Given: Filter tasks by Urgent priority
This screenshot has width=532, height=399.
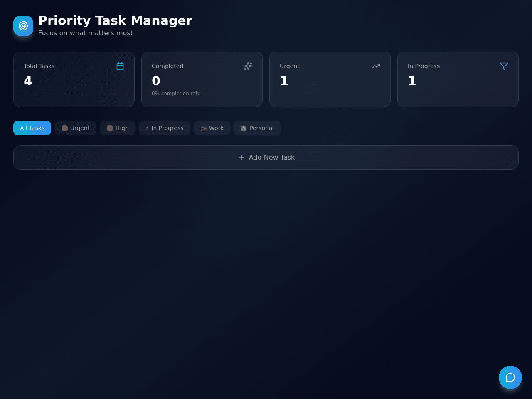Looking at the screenshot, I should coord(76,128).
